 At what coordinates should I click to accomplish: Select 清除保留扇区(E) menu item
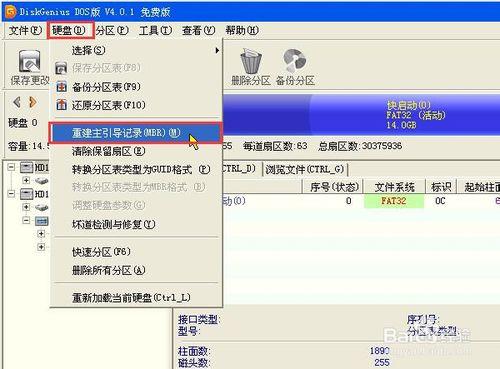coord(136,151)
